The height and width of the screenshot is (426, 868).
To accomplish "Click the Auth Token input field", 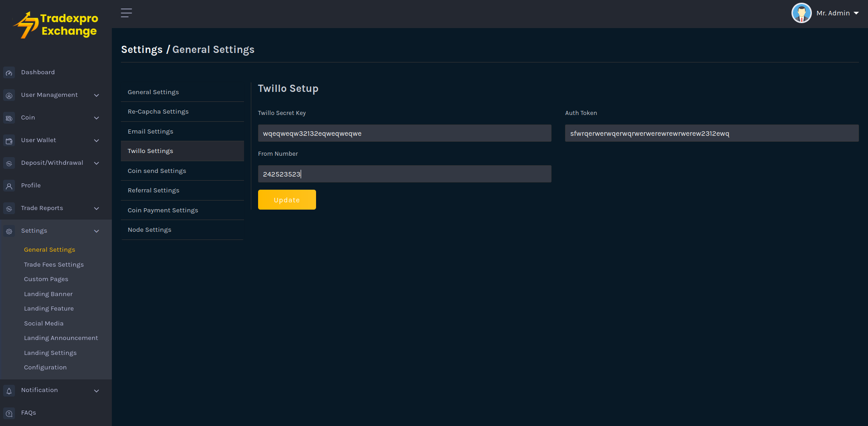I will coord(711,134).
